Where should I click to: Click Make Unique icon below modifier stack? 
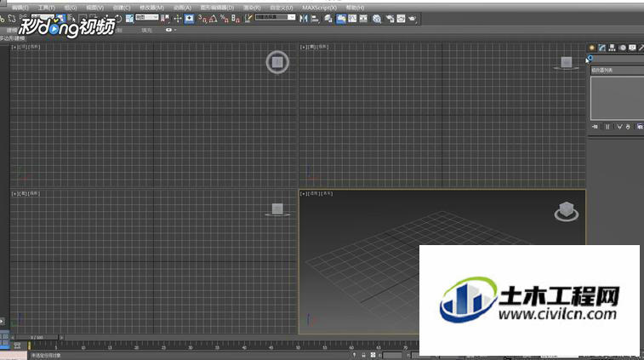[x=619, y=127]
